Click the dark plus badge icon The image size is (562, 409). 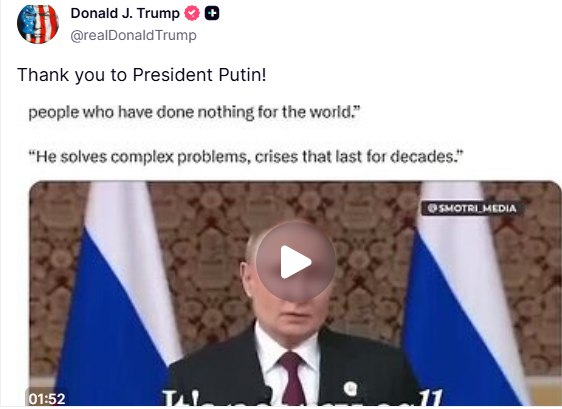(x=212, y=14)
